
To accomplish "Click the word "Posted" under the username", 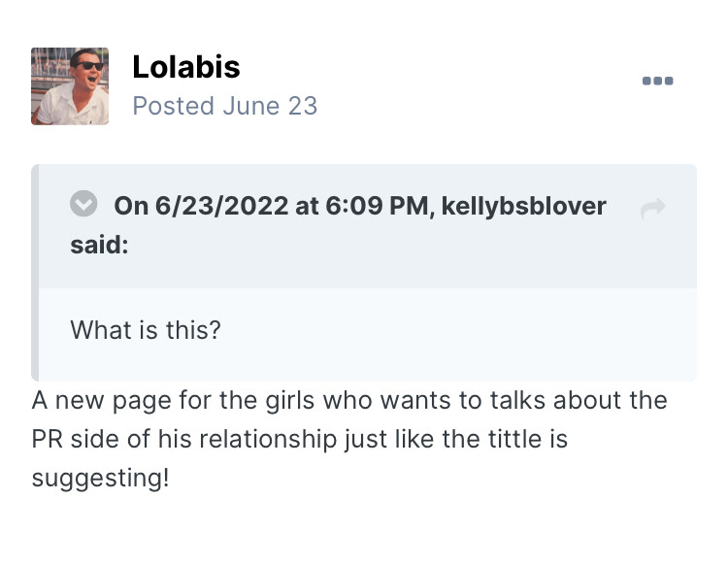I will pyautogui.click(x=174, y=106).
